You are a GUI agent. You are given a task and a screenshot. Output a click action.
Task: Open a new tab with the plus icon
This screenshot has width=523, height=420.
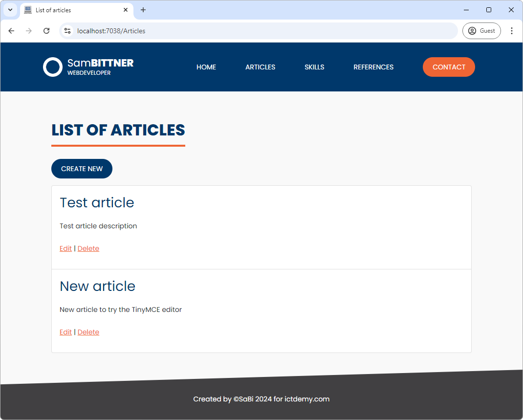click(143, 10)
